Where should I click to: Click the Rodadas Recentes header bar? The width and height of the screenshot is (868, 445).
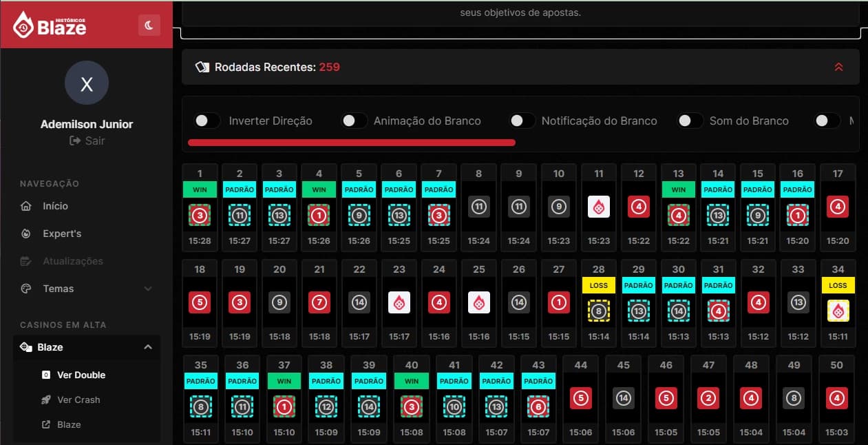[x=520, y=67]
